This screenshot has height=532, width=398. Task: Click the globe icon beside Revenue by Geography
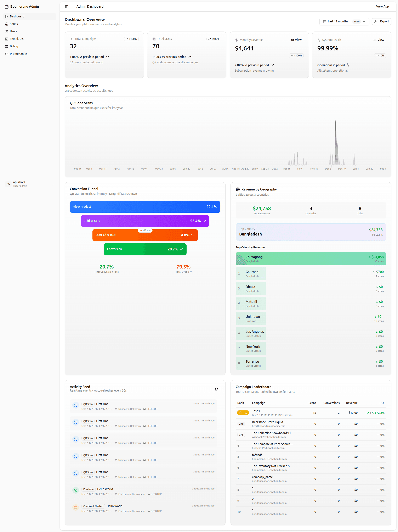tap(238, 189)
